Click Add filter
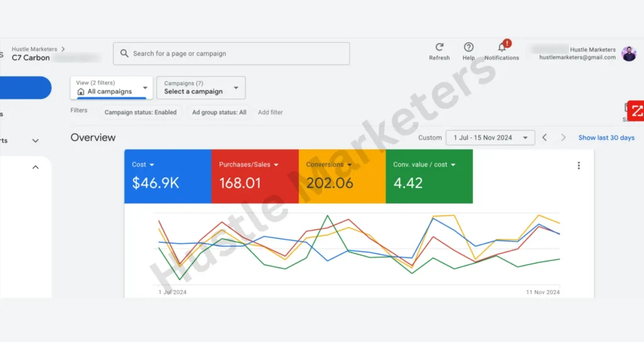 click(x=270, y=113)
